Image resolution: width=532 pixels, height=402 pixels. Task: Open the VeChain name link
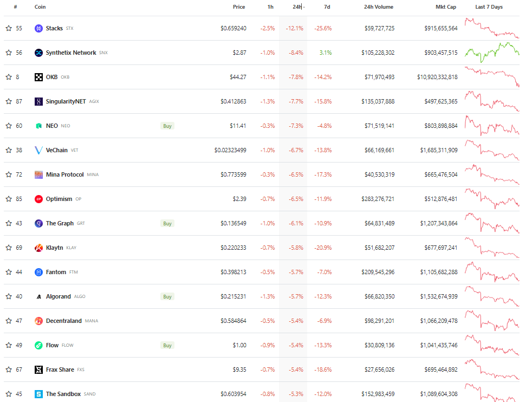pyautogui.click(x=57, y=150)
